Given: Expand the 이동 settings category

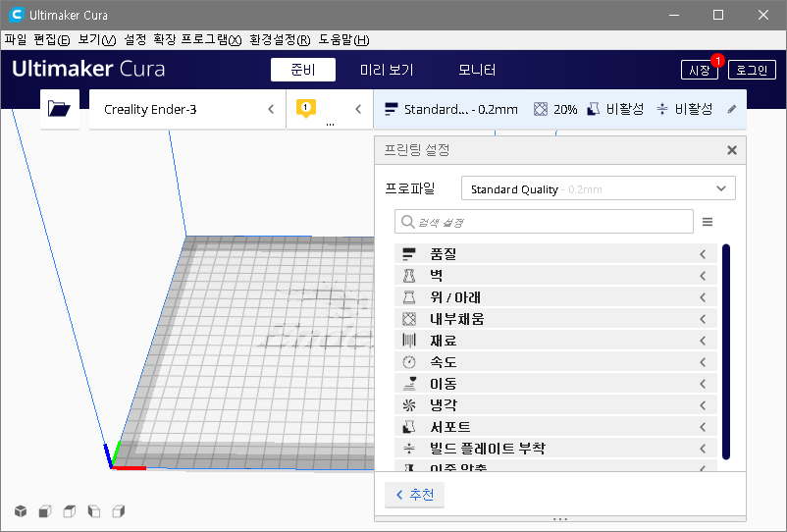Looking at the screenshot, I should [x=555, y=384].
